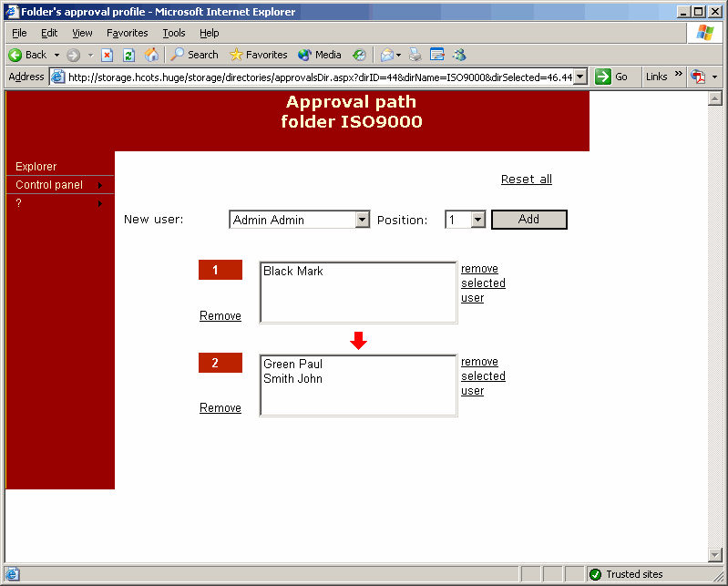Open Explorer in the sidebar
The width and height of the screenshot is (728, 586).
coord(36,166)
